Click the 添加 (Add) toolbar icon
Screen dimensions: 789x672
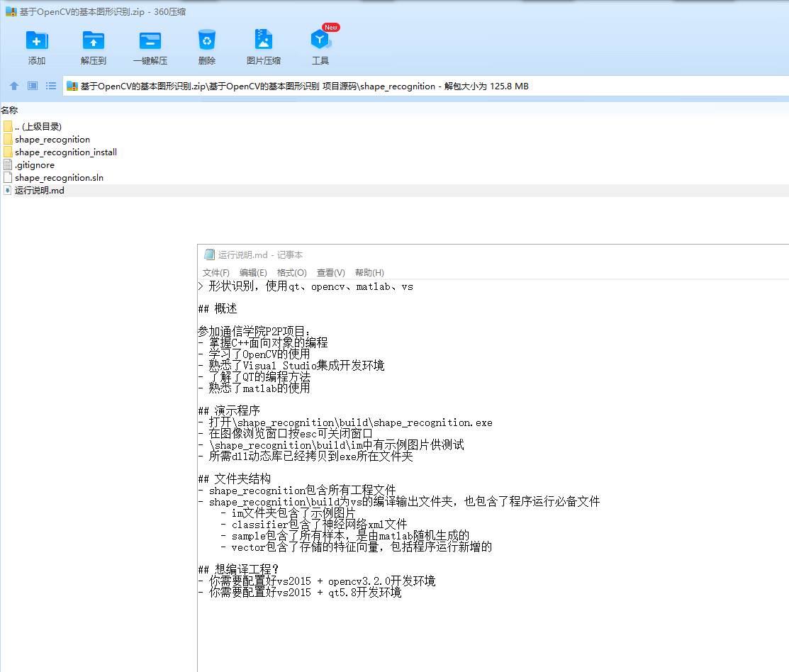point(37,40)
